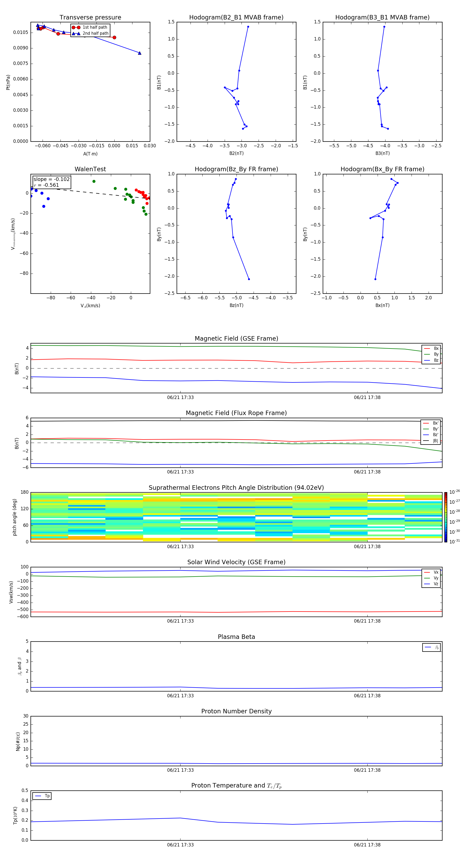Screen dimensions: 473x868
Task: Click the highest green dot in the WalenTest plot
Action: (x=94, y=181)
